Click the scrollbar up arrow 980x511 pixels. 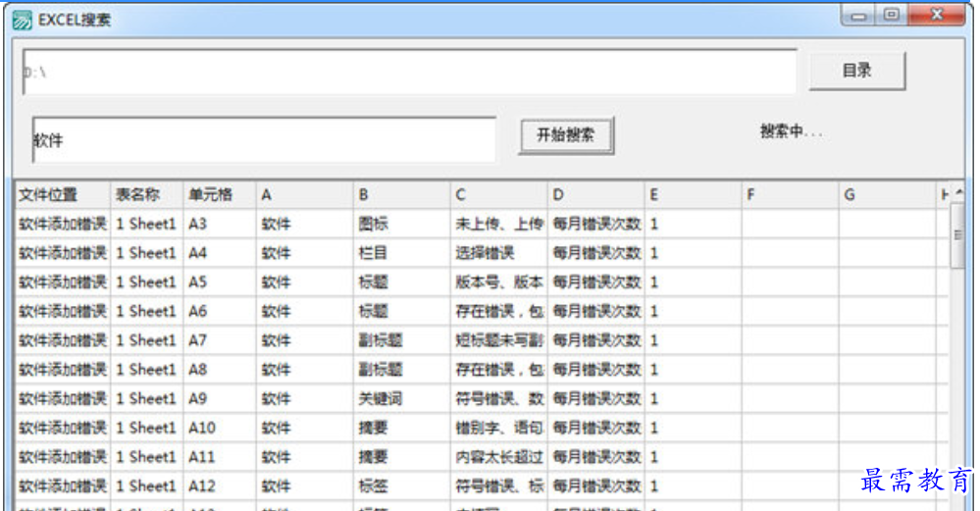pos(958,193)
